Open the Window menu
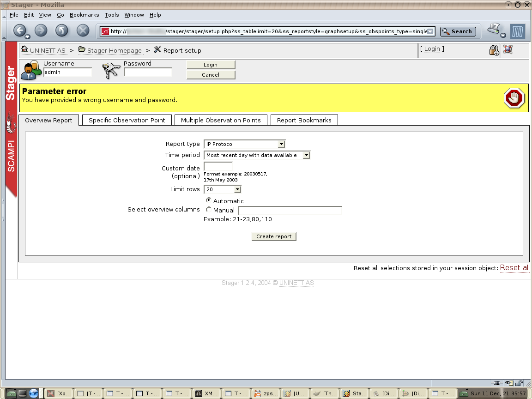532x399 pixels. click(134, 15)
